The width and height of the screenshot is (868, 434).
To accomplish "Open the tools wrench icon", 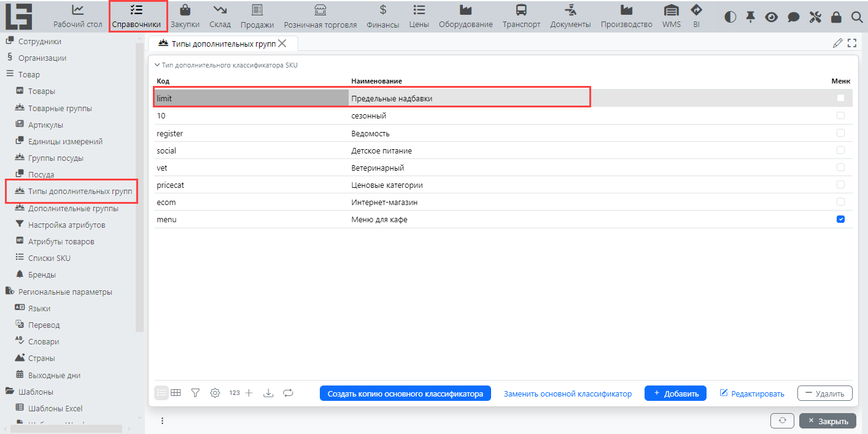I will pyautogui.click(x=815, y=17).
